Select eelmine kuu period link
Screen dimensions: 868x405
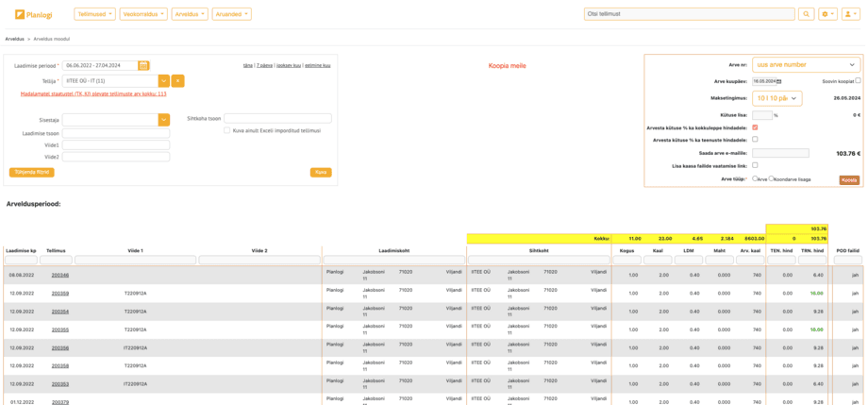point(318,65)
